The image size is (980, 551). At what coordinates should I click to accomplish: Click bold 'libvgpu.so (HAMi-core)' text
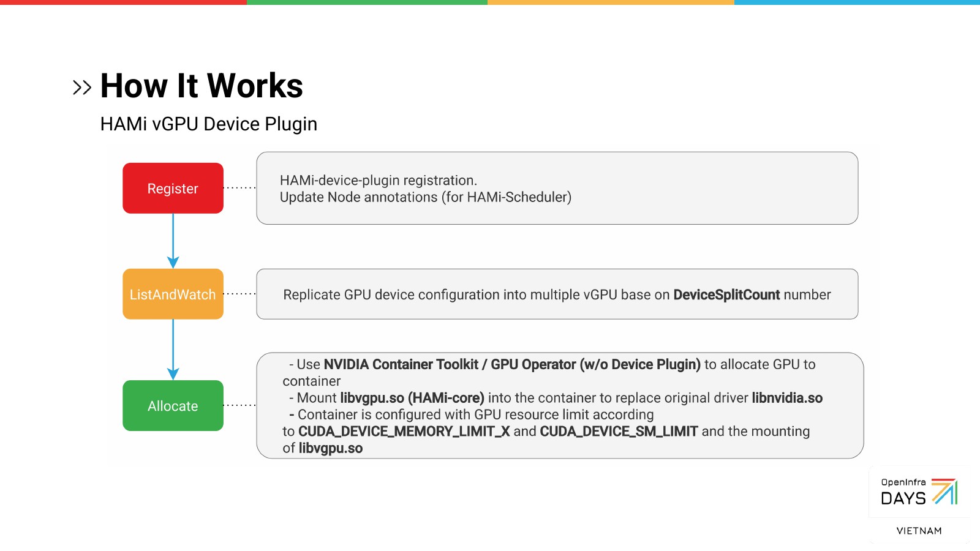[x=412, y=398]
